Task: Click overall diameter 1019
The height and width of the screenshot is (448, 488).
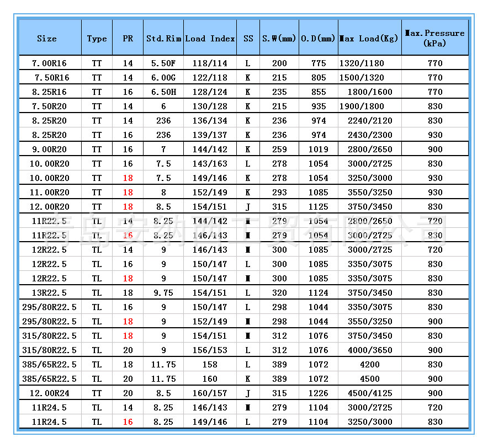Action: coord(319,150)
